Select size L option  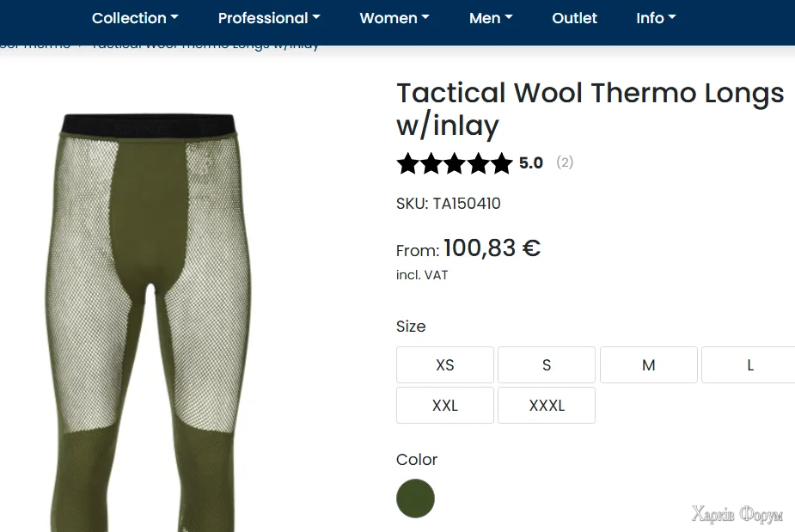[749, 365]
